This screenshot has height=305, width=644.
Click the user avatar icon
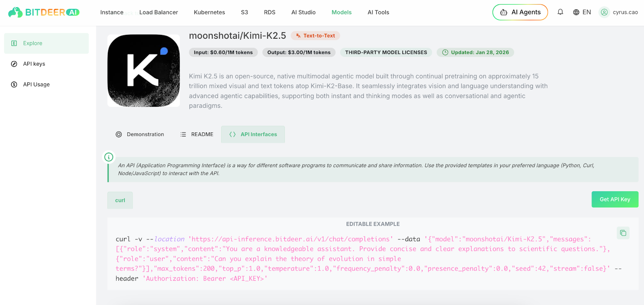[x=604, y=12]
